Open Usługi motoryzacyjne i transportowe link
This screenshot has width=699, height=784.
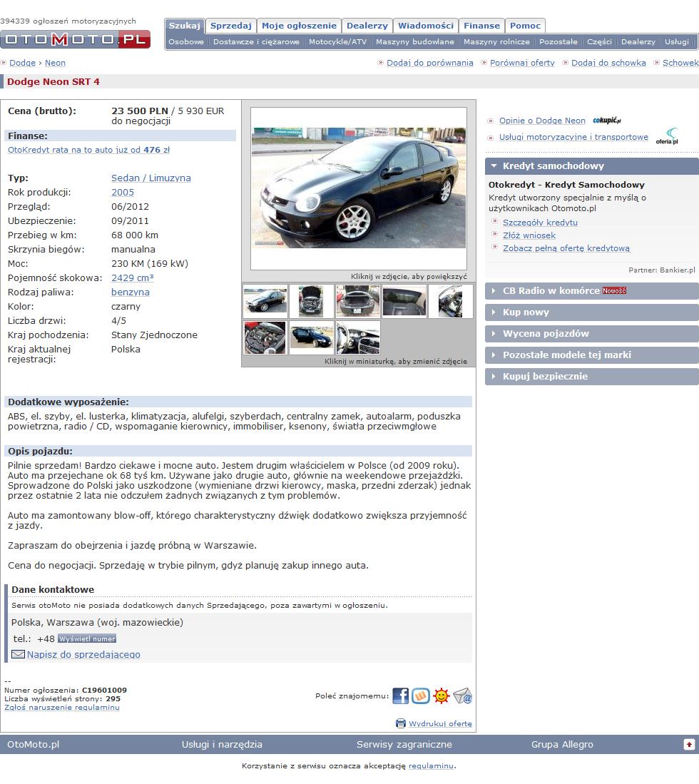(x=573, y=137)
